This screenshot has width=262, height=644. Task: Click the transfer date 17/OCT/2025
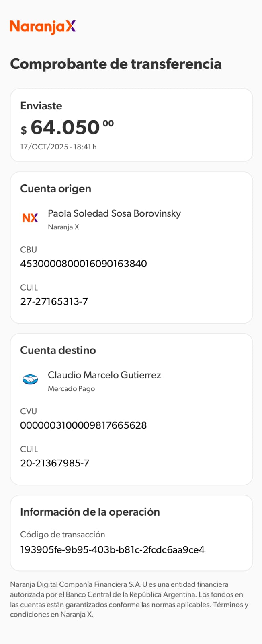58,147
